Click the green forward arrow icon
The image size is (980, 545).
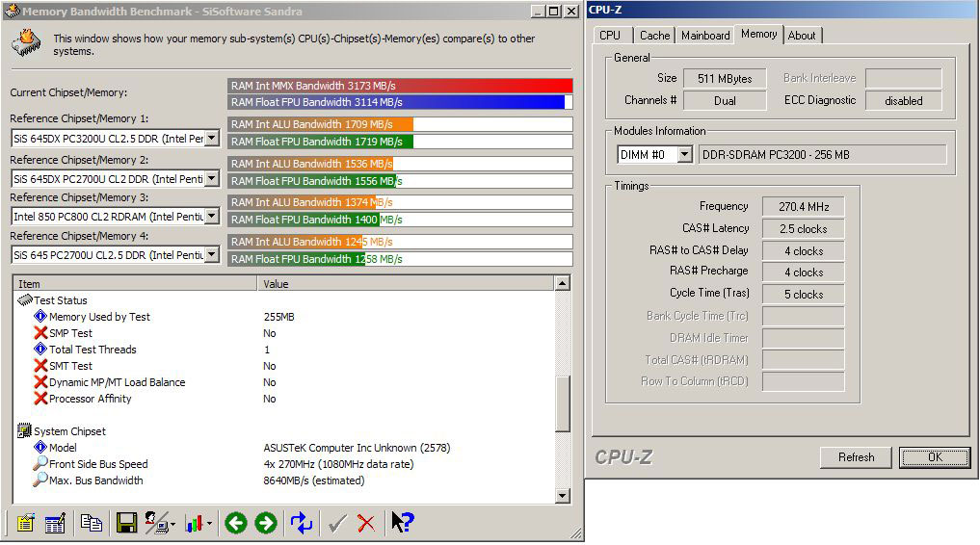(x=266, y=523)
